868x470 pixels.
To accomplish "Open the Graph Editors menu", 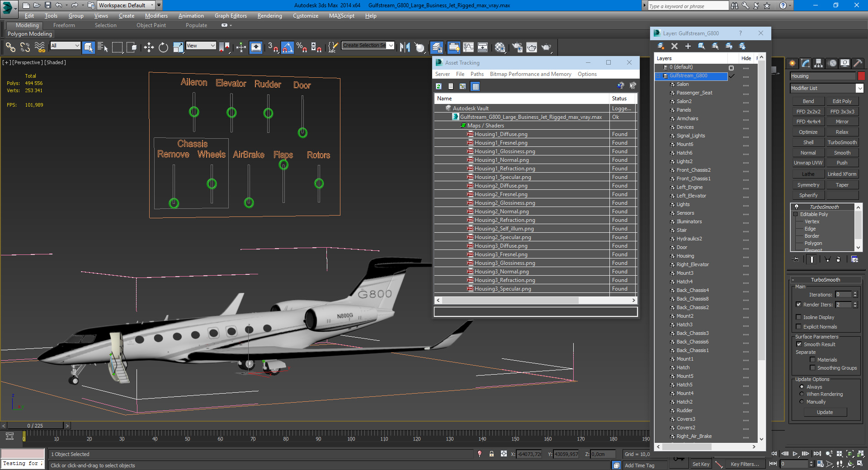I will point(231,16).
